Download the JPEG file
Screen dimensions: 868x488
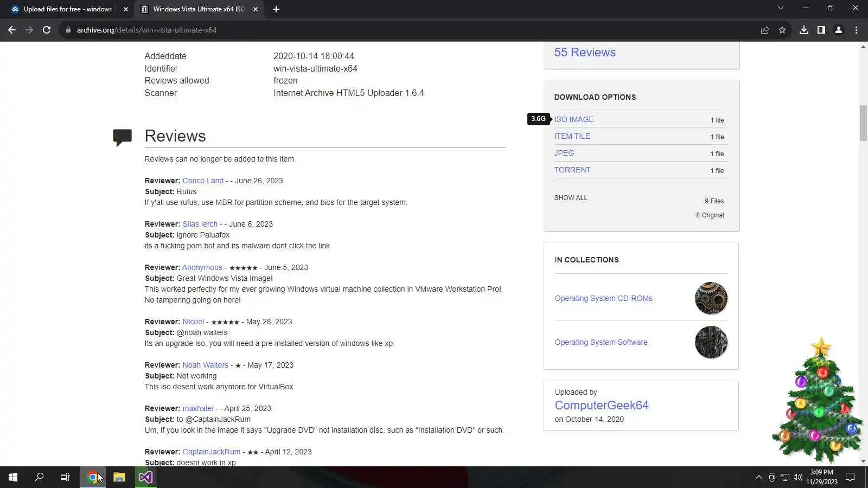[x=564, y=153]
